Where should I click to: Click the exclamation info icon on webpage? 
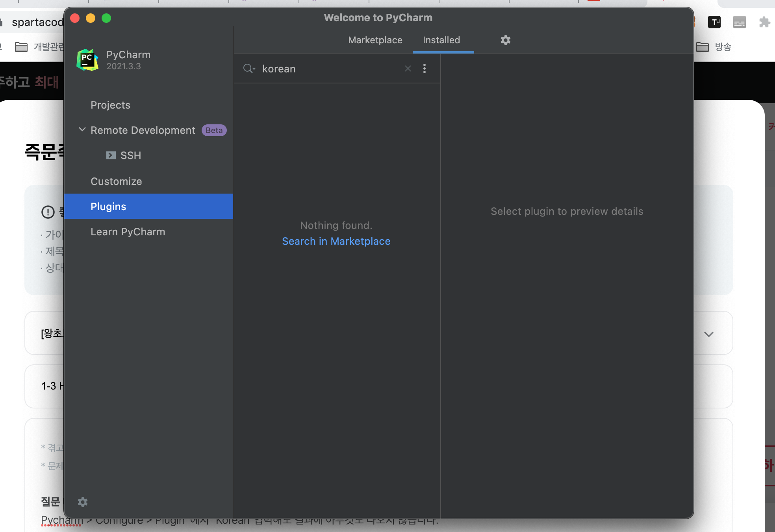[48, 212]
